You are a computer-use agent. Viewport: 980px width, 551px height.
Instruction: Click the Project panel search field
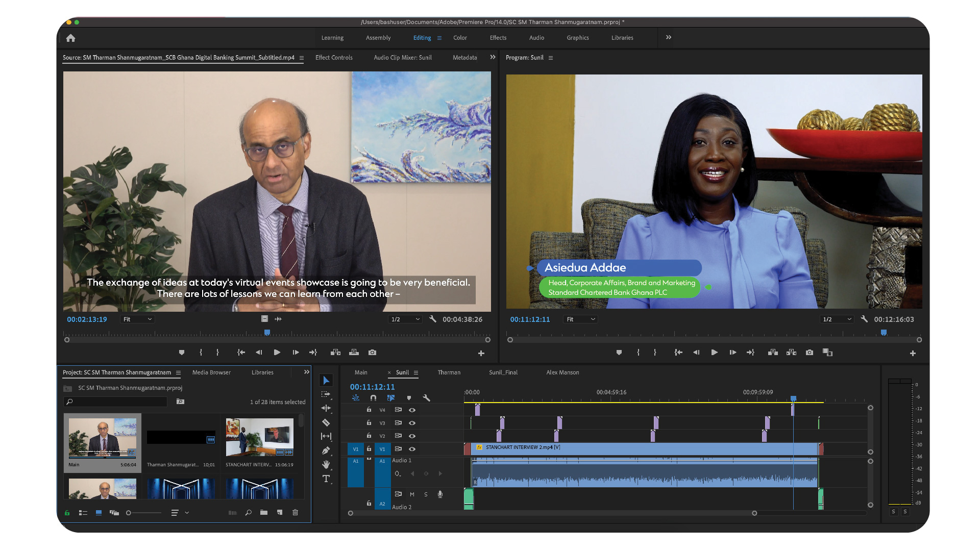click(115, 402)
